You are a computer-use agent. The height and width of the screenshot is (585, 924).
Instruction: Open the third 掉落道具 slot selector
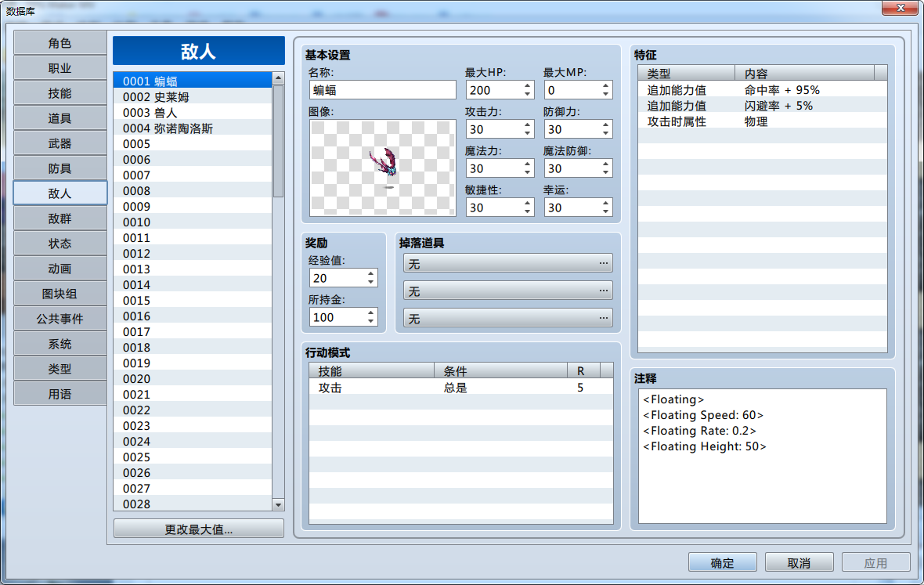508,318
